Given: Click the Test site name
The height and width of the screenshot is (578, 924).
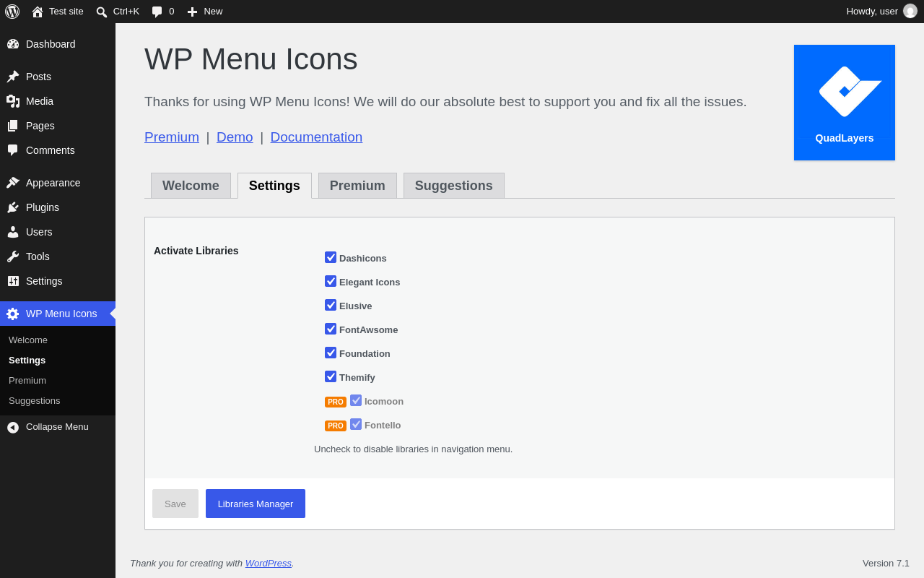Looking at the screenshot, I should click(x=66, y=12).
